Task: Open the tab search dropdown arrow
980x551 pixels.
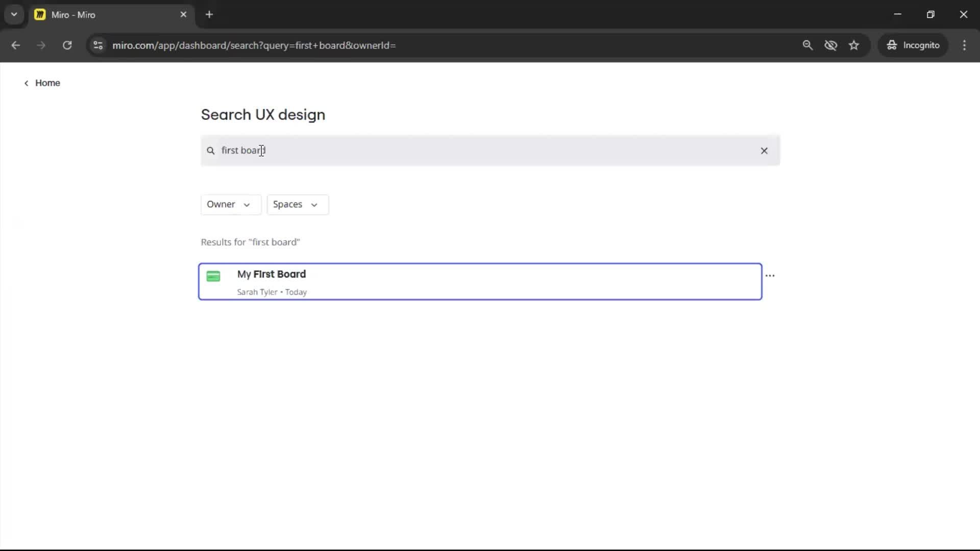Action: pos(14,15)
